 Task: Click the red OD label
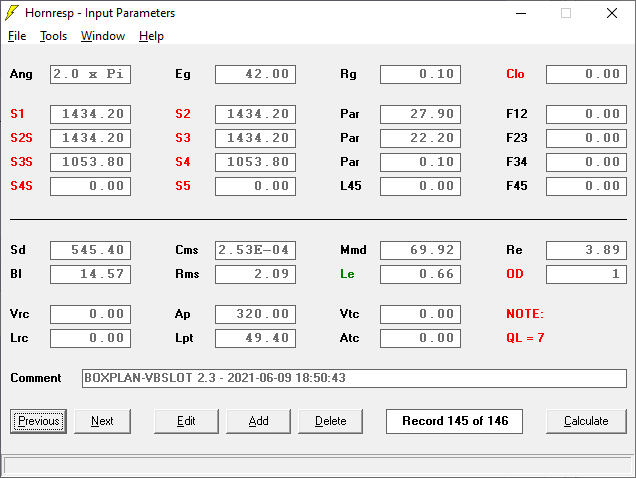tap(515, 274)
